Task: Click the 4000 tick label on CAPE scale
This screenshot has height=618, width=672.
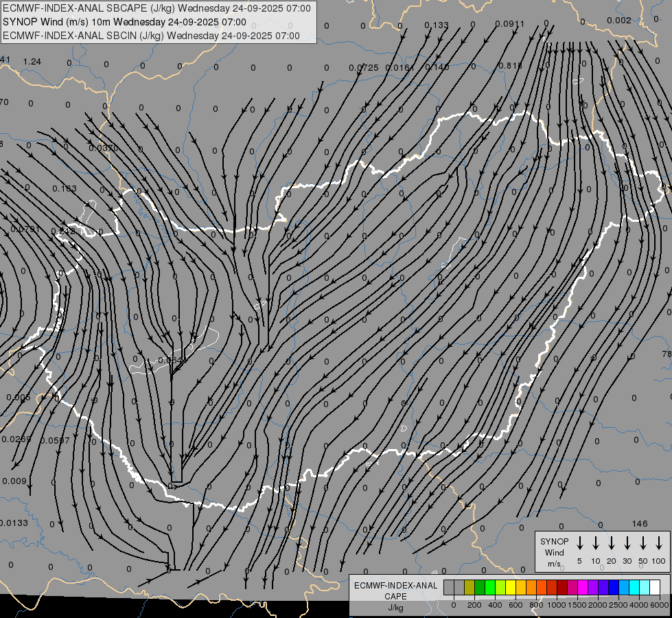Action: (638, 605)
